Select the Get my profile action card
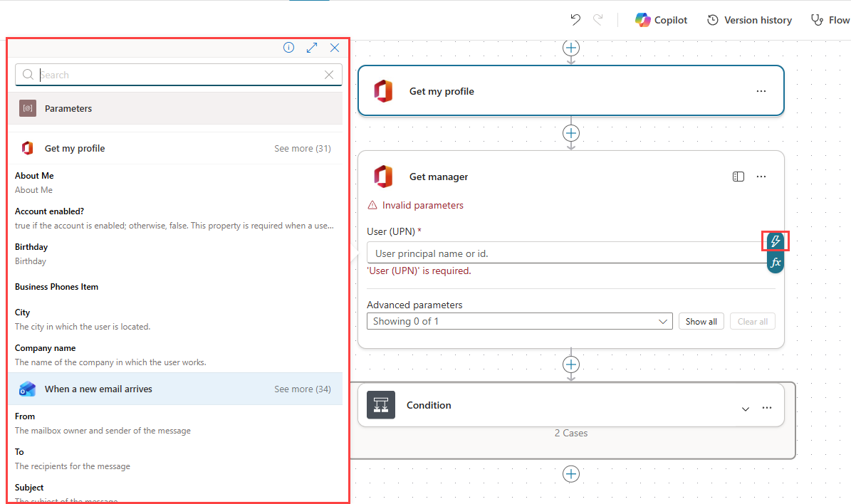851x504 pixels. click(x=571, y=91)
